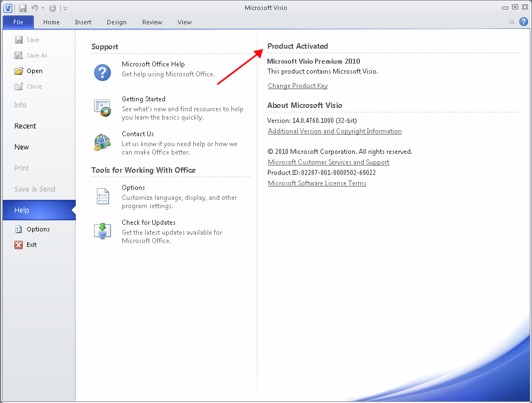Click the Version 14.0.4760.1000 text
Viewport: 532px width, 403px height.
pyautogui.click(x=312, y=121)
